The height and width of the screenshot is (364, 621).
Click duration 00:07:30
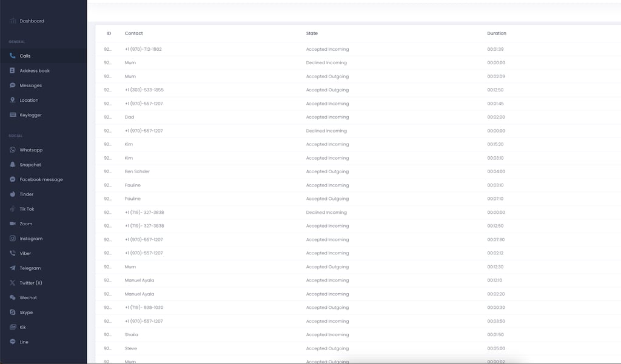point(496,240)
